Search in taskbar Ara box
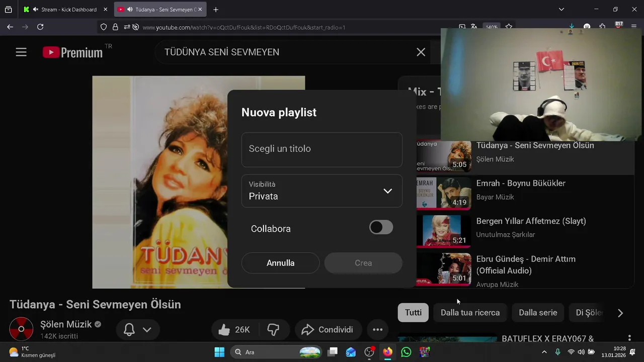 coord(277,352)
